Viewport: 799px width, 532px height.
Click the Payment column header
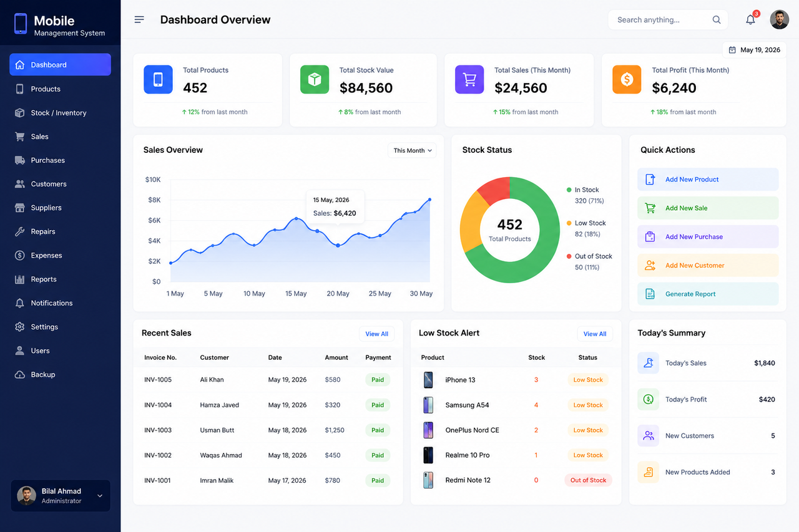[378, 357]
